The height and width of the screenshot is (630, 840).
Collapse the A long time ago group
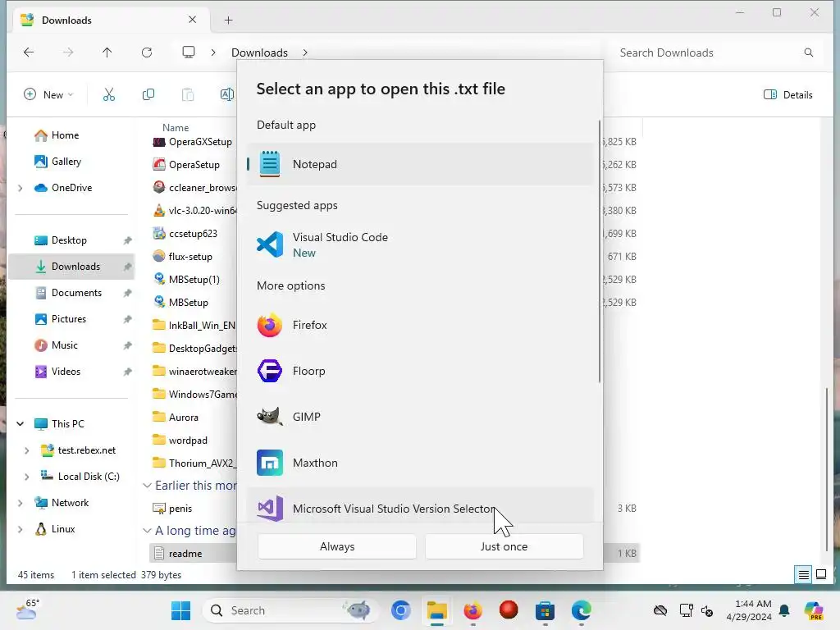pyautogui.click(x=147, y=531)
